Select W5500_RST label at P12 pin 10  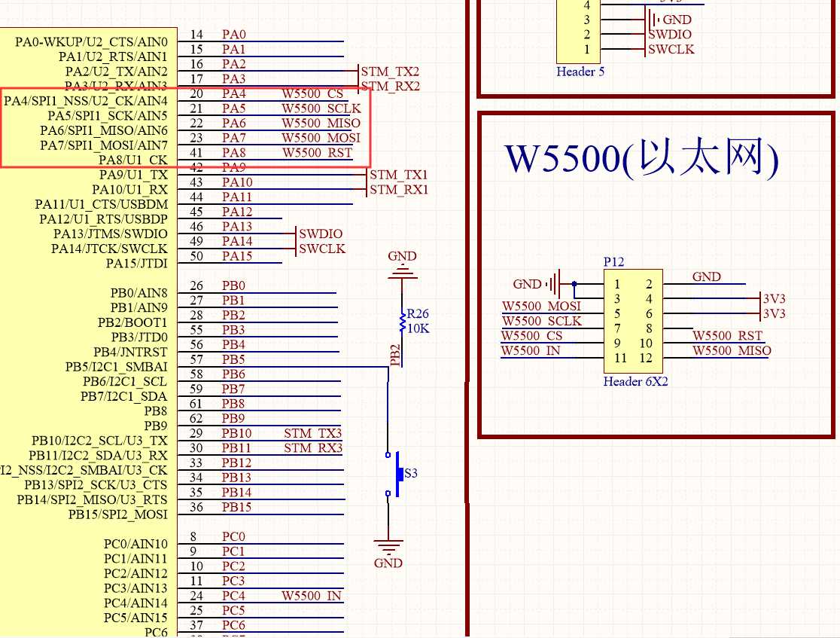[727, 336]
